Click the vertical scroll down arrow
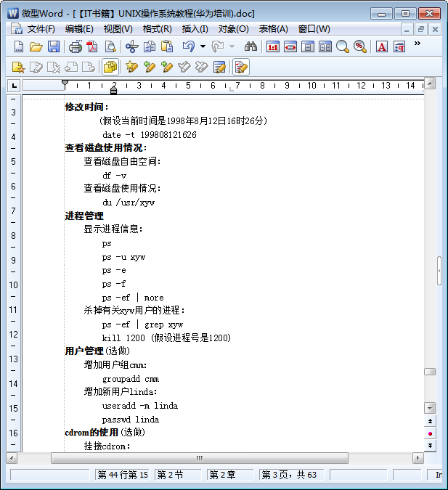Screen dimensions: 448x490 [x=430, y=408]
